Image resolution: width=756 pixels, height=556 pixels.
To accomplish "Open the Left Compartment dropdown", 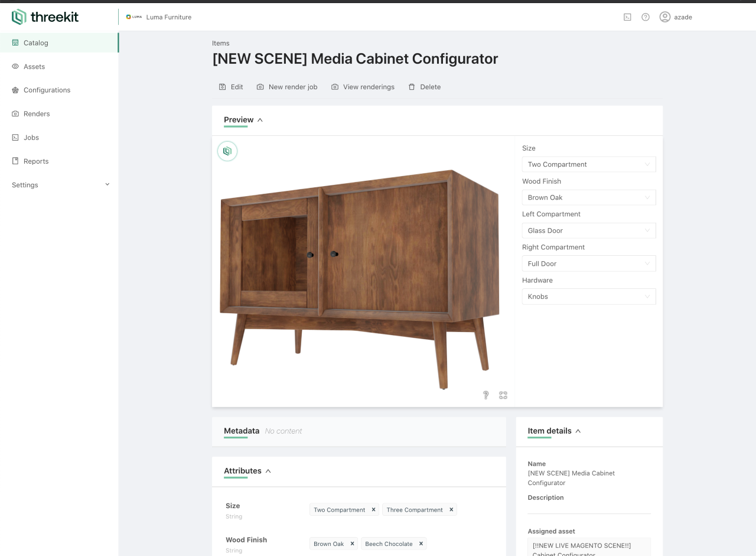I will [589, 230].
